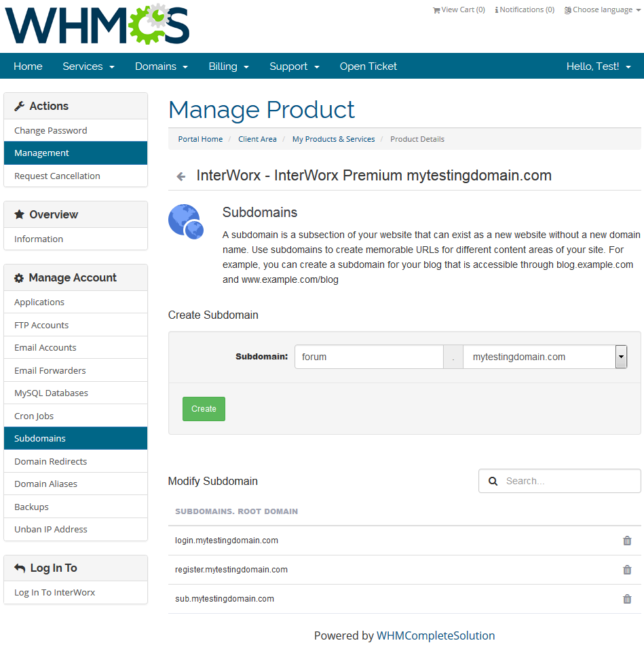
Task: Open Email Forwarders
Action: pos(76,370)
